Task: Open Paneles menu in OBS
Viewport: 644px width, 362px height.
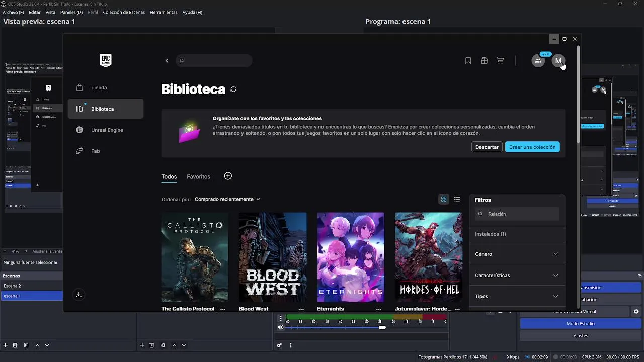Action: point(71,12)
